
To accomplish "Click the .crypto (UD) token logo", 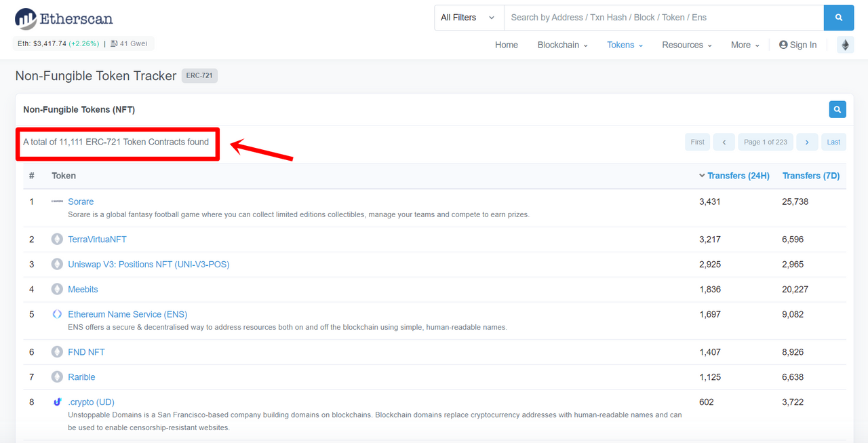I will [x=57, y=402].
